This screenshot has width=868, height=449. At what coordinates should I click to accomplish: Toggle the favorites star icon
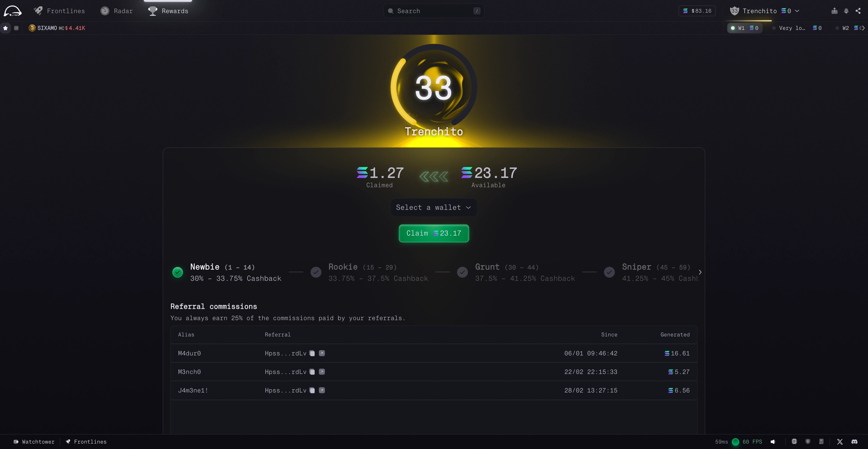5,28
